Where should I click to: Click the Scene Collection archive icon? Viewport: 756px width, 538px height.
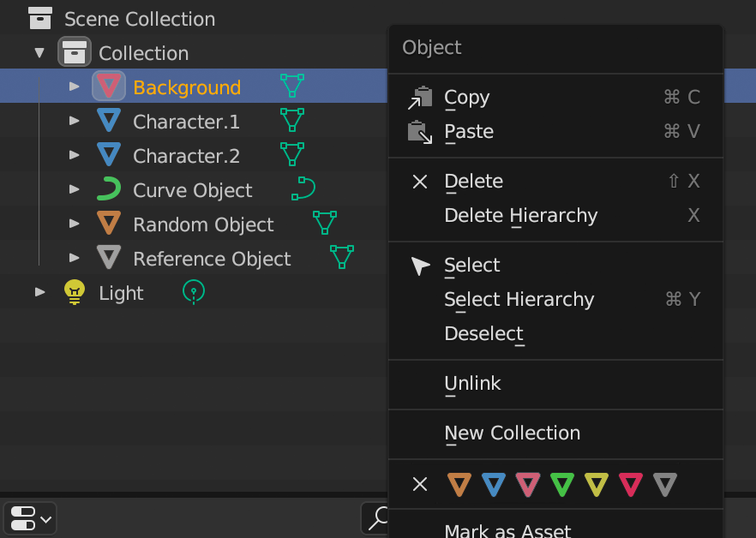(x=40, y=18)
